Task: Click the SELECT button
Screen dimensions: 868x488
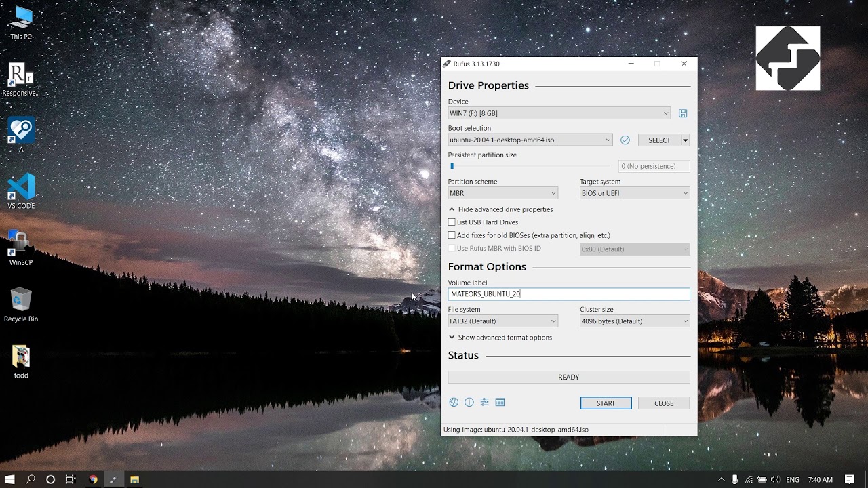Action: (659, 140)
